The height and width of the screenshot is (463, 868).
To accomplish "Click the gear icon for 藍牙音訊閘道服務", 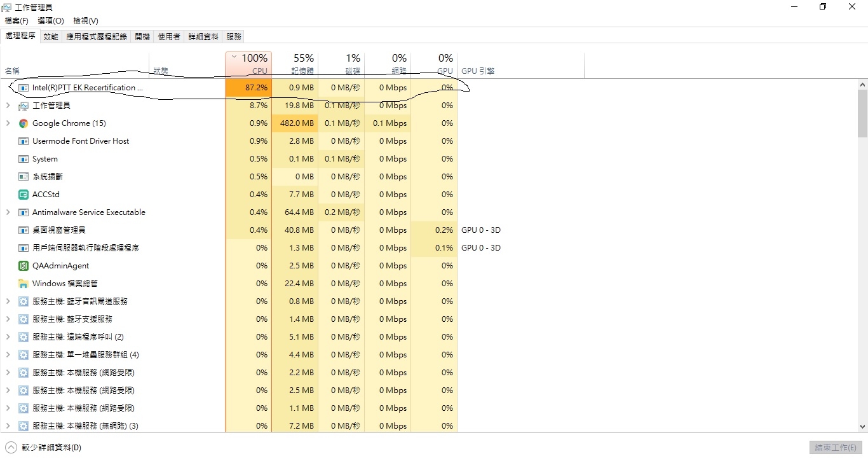I will pos(24,301).
